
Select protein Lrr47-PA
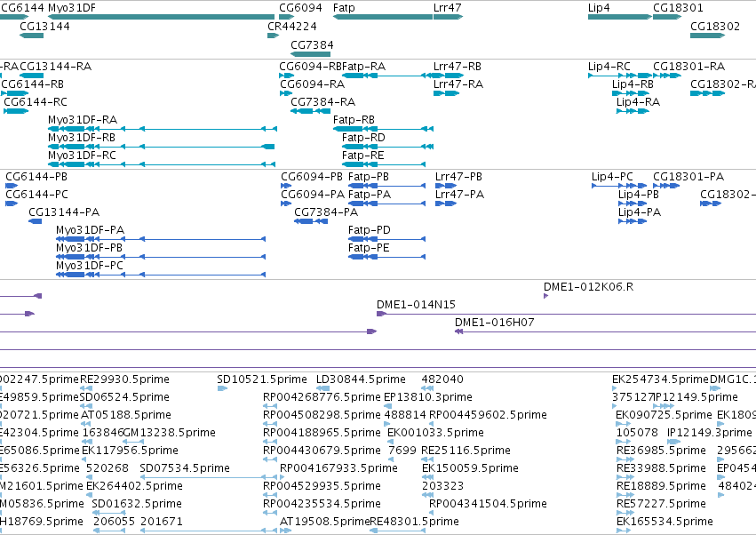446,204
